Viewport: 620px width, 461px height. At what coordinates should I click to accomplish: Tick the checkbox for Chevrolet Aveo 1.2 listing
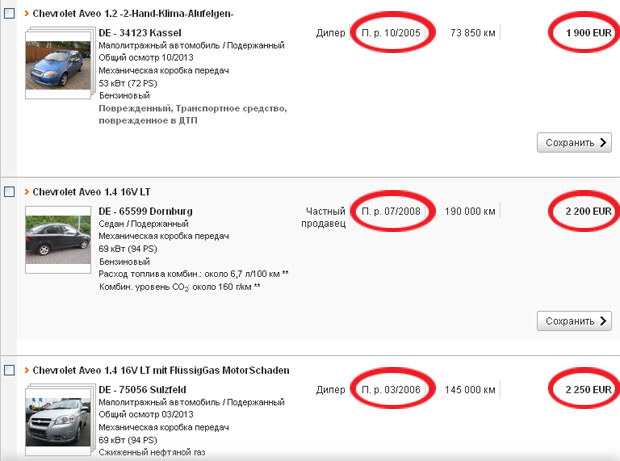click(x=9, y=13)
